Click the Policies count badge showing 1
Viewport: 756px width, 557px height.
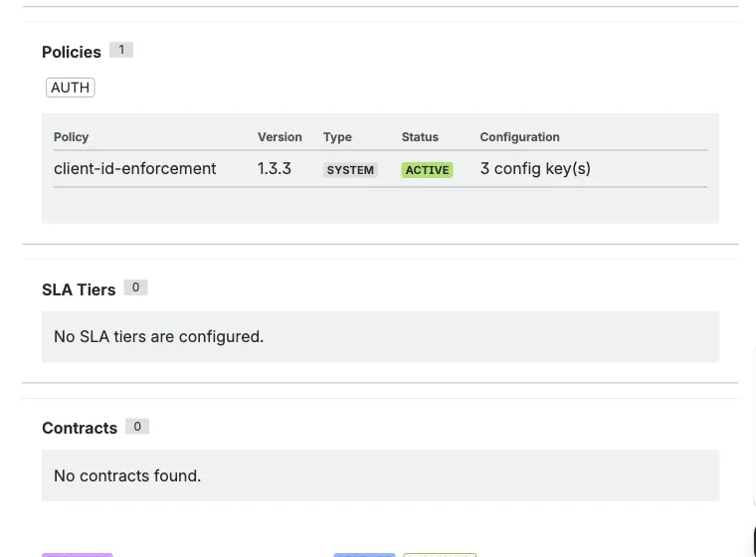point(121,50)
